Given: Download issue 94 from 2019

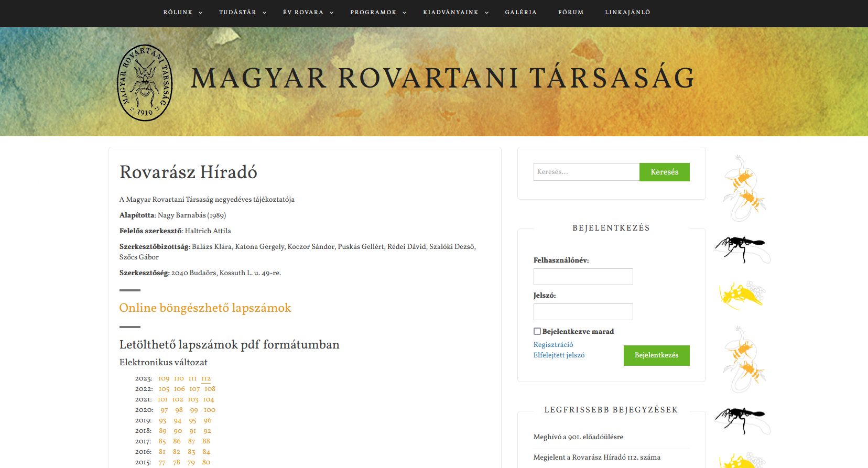Looking at the screenshot, I should 178,420.
